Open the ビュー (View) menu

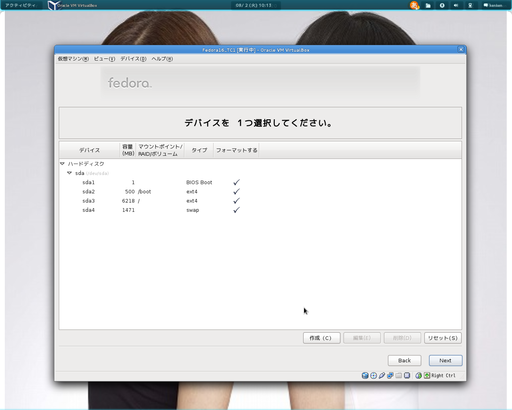(x=104, y=59)
